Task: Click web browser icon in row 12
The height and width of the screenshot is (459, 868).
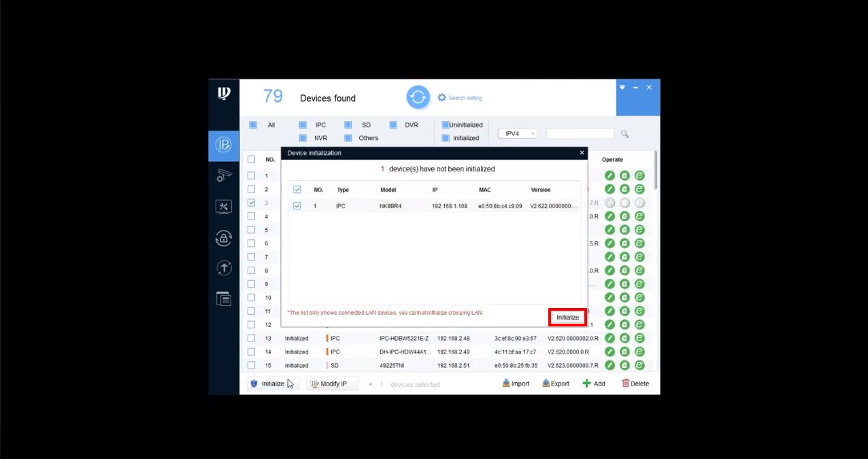Action: click(x=639, y=324)
